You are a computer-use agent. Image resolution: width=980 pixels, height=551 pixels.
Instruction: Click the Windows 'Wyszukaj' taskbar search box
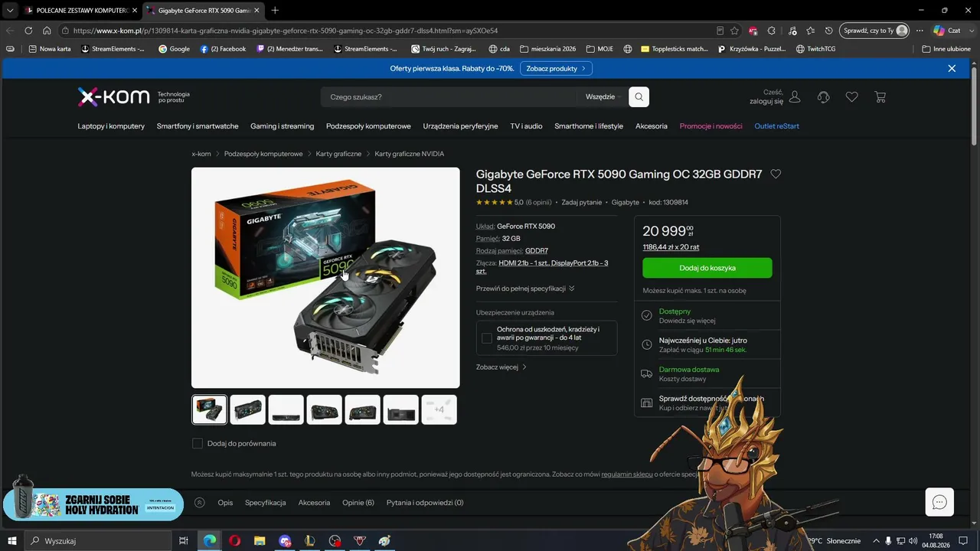tap(98, 541)
